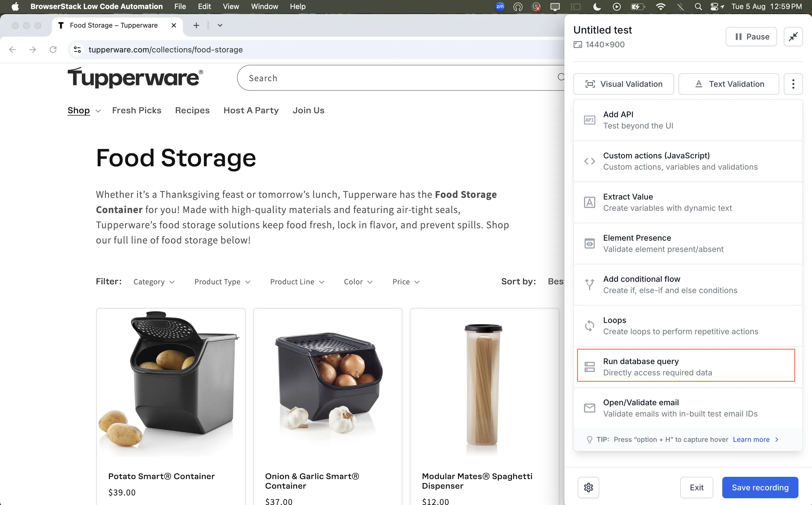Click the Fresh Picks navigation item
Viewport: 812px width, 505px height.
point(136,110)
